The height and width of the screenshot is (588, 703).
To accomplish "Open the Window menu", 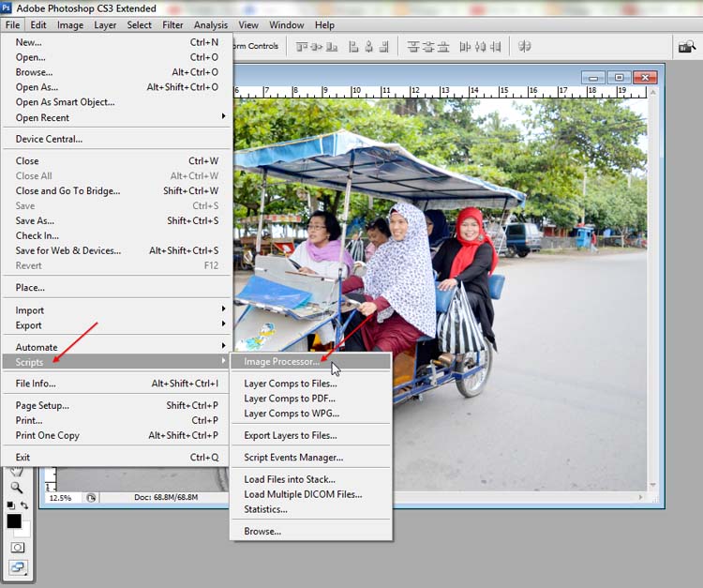I will [287, 25].
